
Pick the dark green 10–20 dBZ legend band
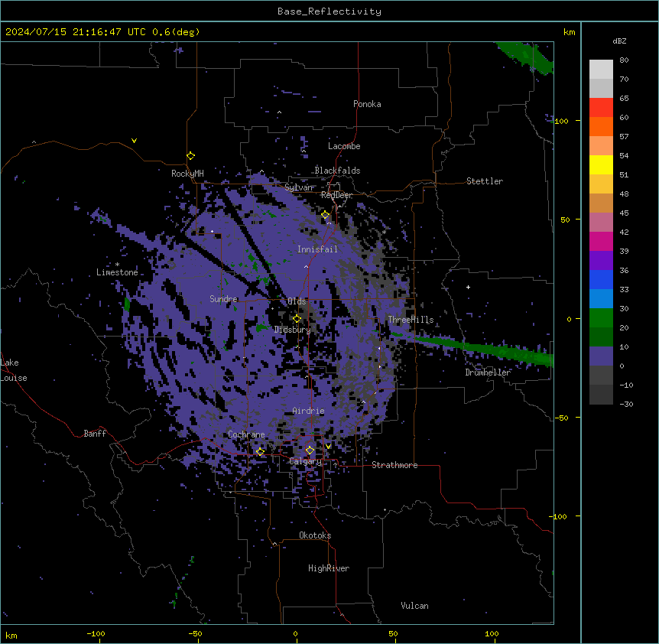coord(601,337)
